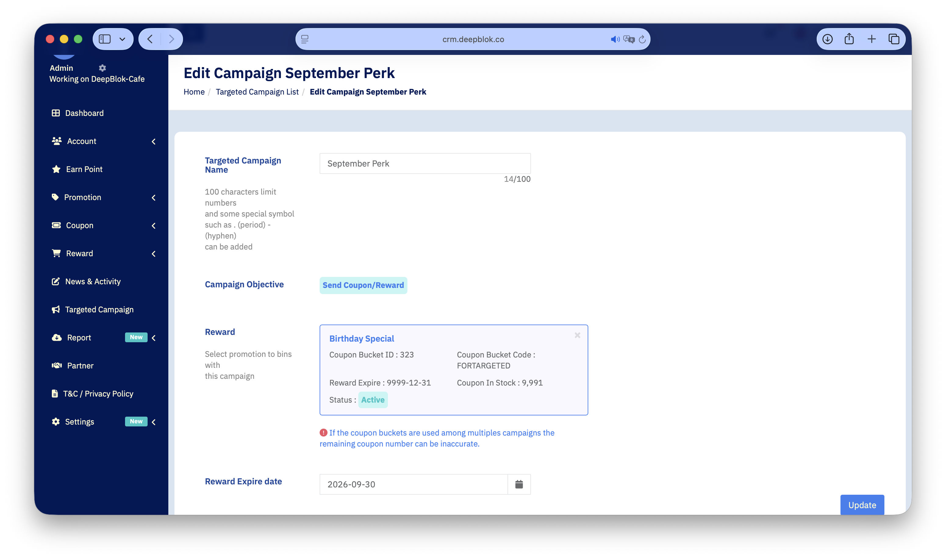
Task: Click the Reward Expire date field
Action: (414, 484)
